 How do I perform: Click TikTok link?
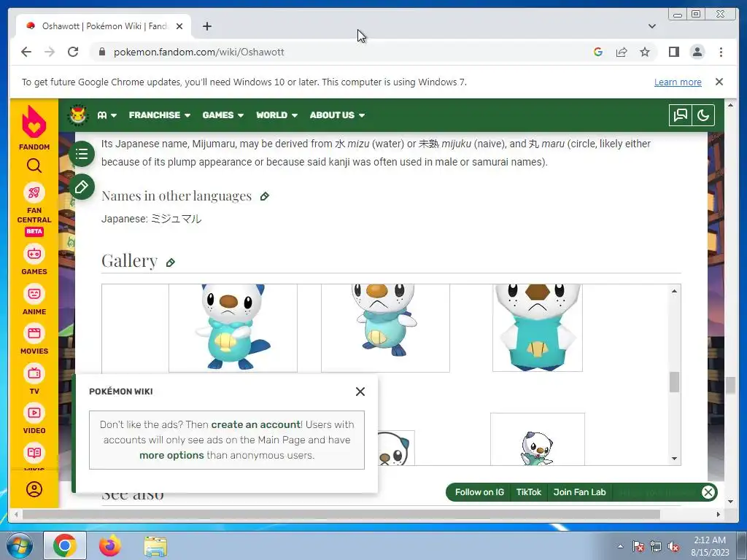coord(529,492)
